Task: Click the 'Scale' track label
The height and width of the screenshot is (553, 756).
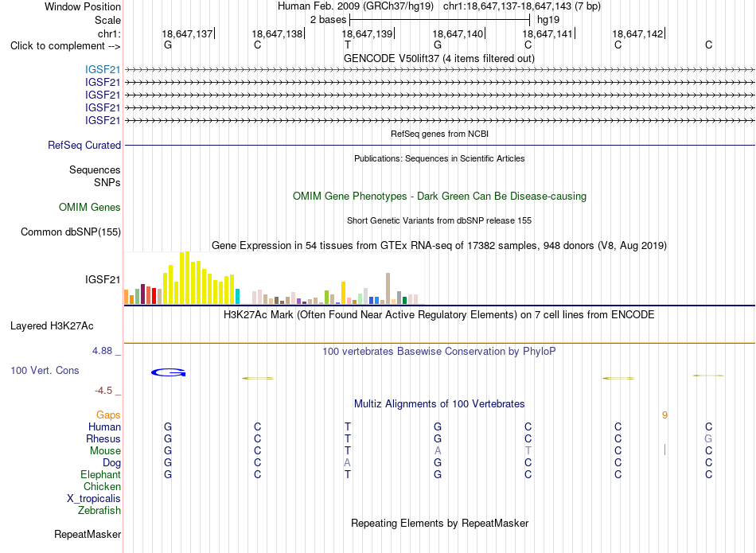Action: point(107,20)
